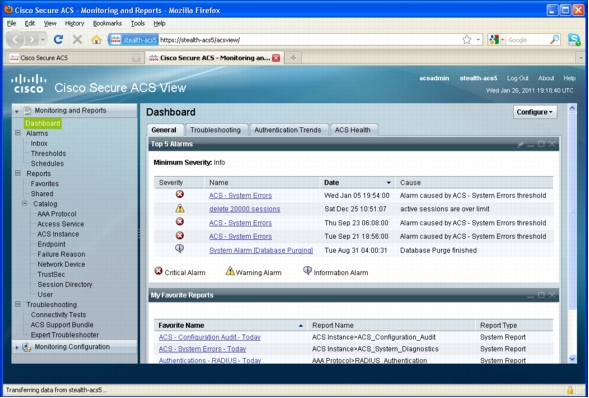Switch to the Troubleshooting dashboard tab
589x398 pixels.
[x=216, y=130]
